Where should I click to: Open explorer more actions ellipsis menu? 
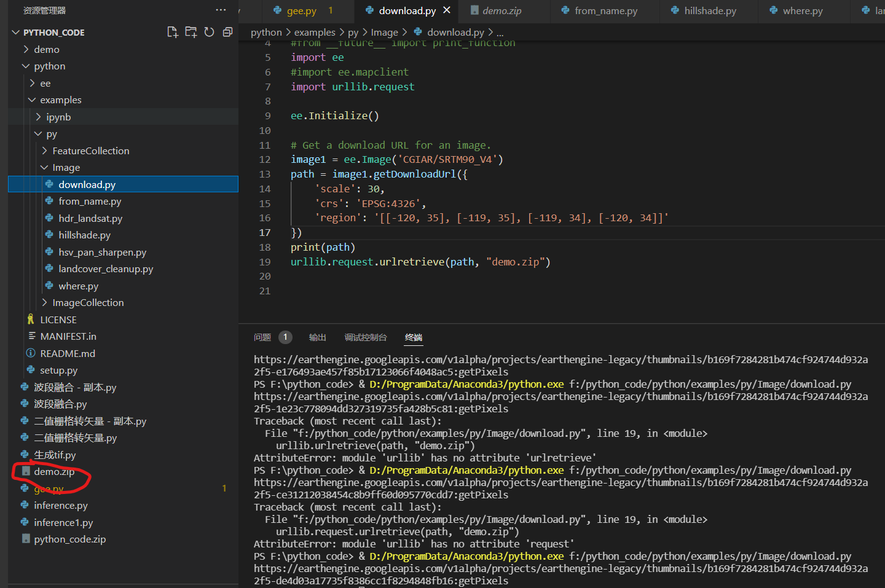tap(221, 10)
